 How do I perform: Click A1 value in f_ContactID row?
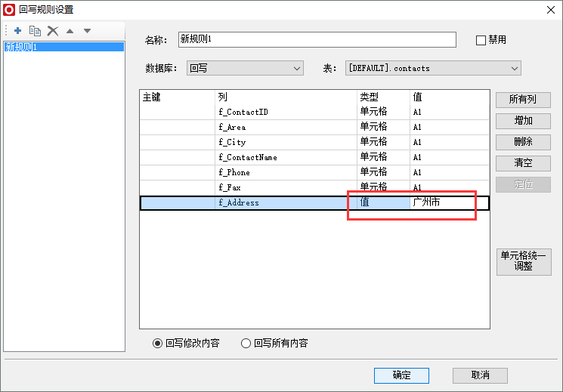click(x=450, y=112)
